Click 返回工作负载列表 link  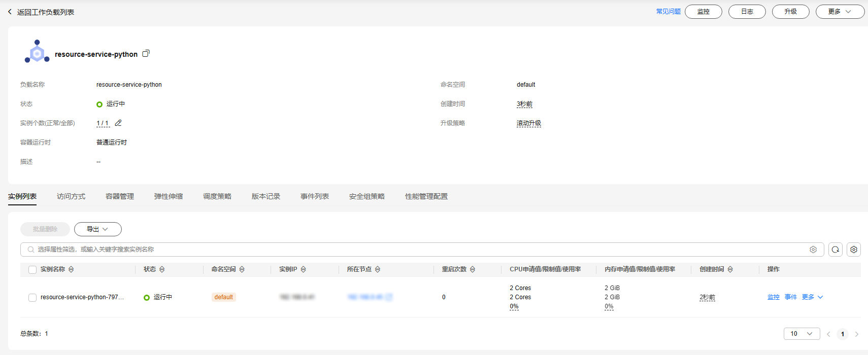coord(46,12)
